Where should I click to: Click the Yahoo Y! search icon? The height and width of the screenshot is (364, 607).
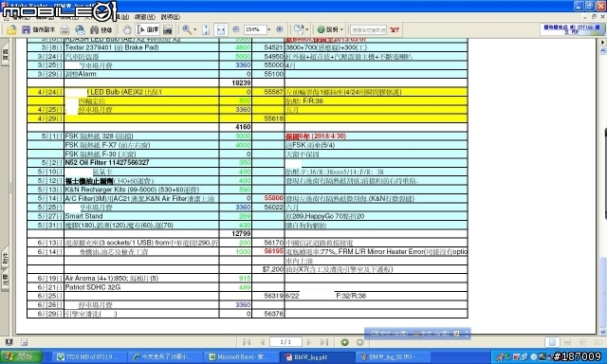click(395, 29)
